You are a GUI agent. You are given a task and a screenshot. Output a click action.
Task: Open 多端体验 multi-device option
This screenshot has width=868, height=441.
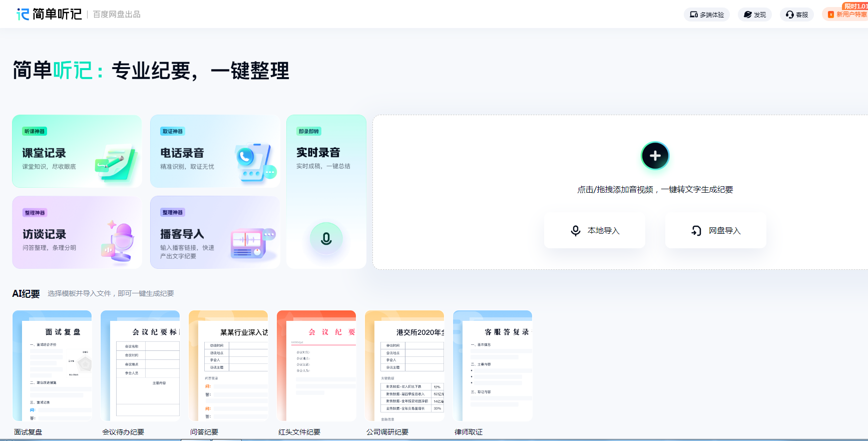coord(707,15)
